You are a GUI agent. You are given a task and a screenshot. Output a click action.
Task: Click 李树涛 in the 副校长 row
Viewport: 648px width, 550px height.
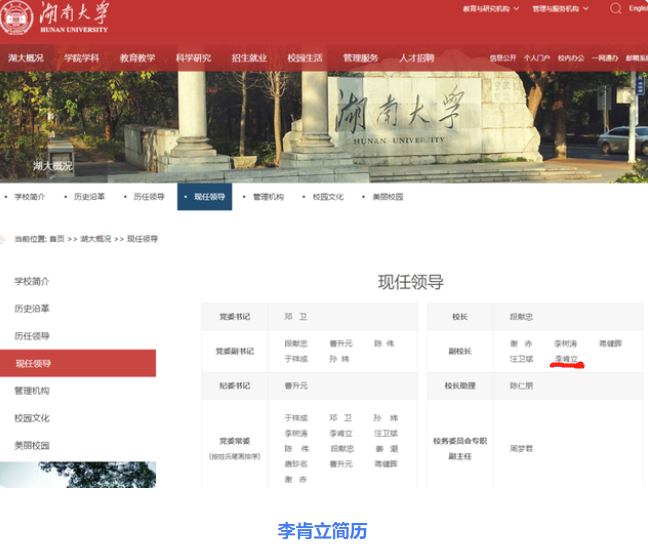tap(566, 344)
